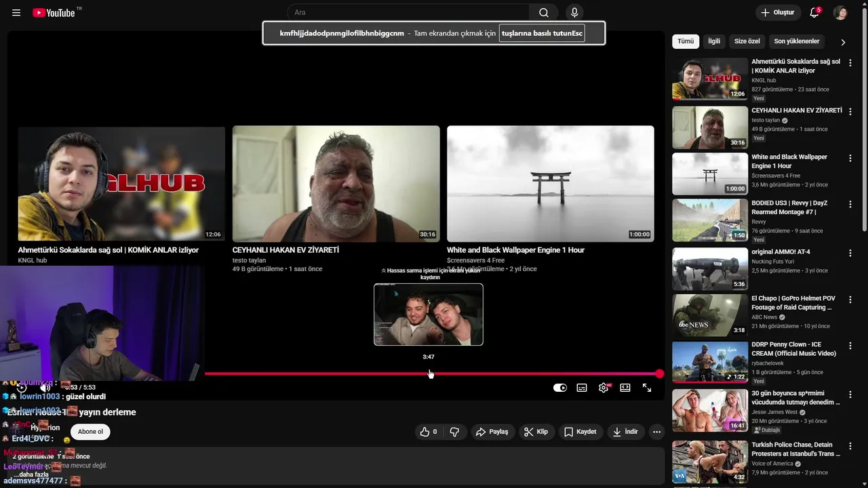Open options menu for original AMMO! AT-4
868x488 pixels.
(x=850, y=253)
